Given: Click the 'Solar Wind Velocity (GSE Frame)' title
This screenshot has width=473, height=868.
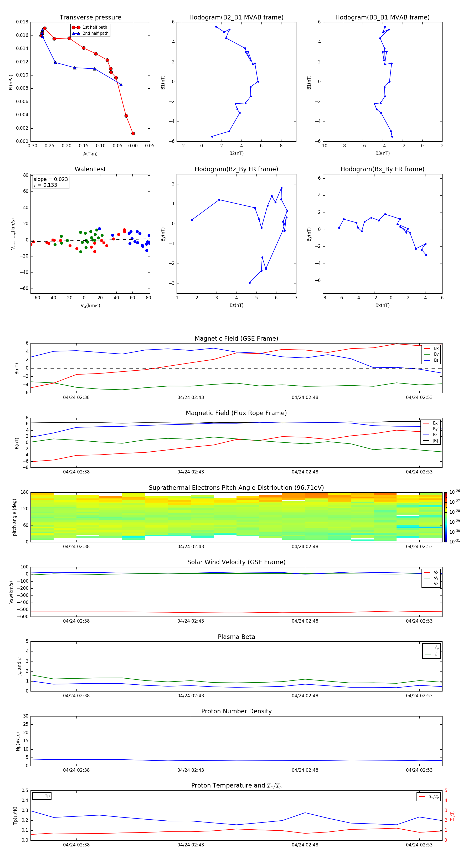Looking at the screenshot, I should point(236,562).
